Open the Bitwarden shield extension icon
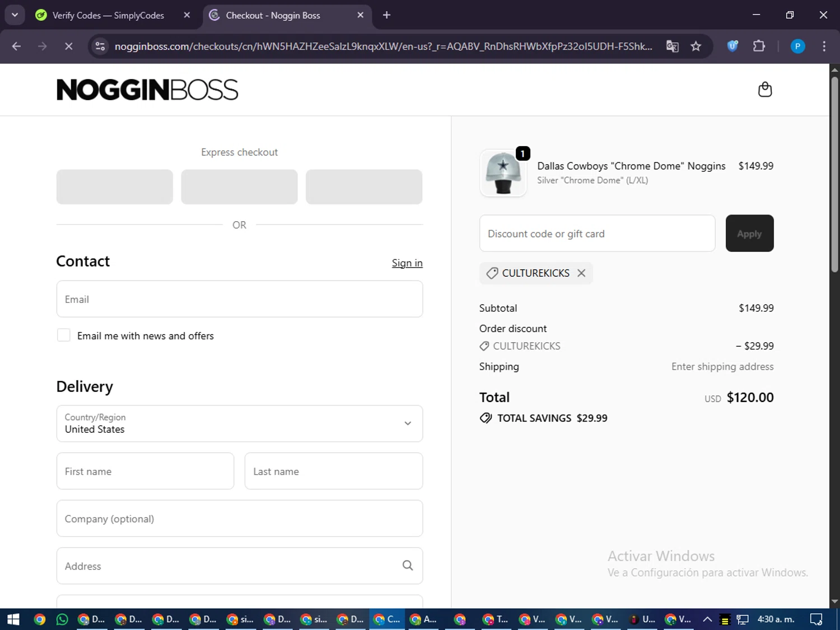840x630 pixels. click(732, 46)
